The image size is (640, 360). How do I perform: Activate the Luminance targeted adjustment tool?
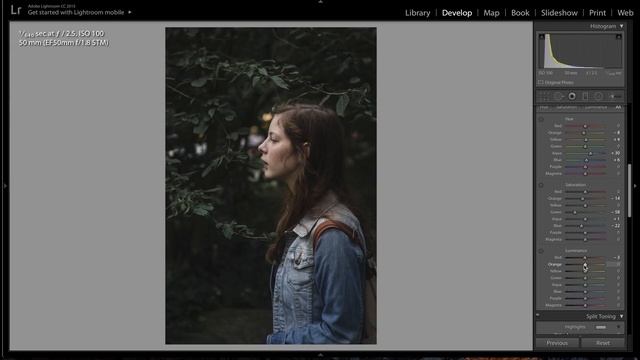(541, 251)
